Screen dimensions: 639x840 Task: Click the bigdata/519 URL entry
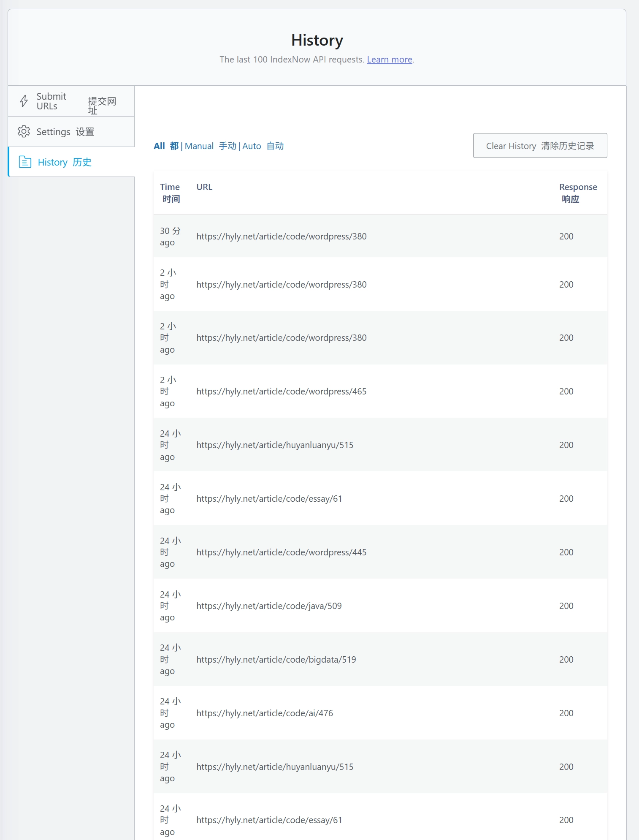276,660
